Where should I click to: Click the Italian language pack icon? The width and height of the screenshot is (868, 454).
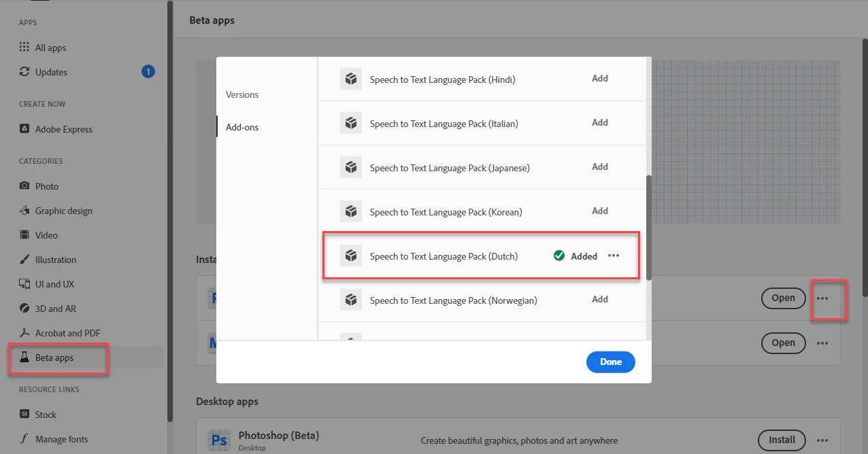tap(351, 123)
